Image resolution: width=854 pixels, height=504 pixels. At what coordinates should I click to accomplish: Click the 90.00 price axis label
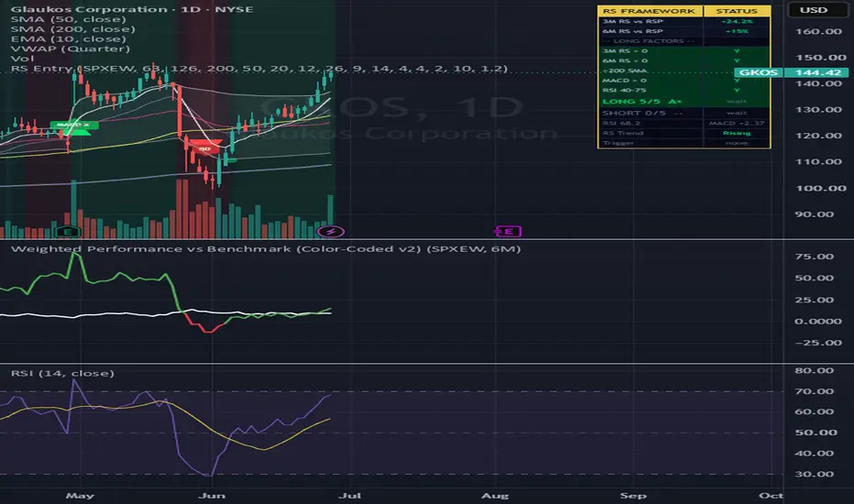[815, 214]
